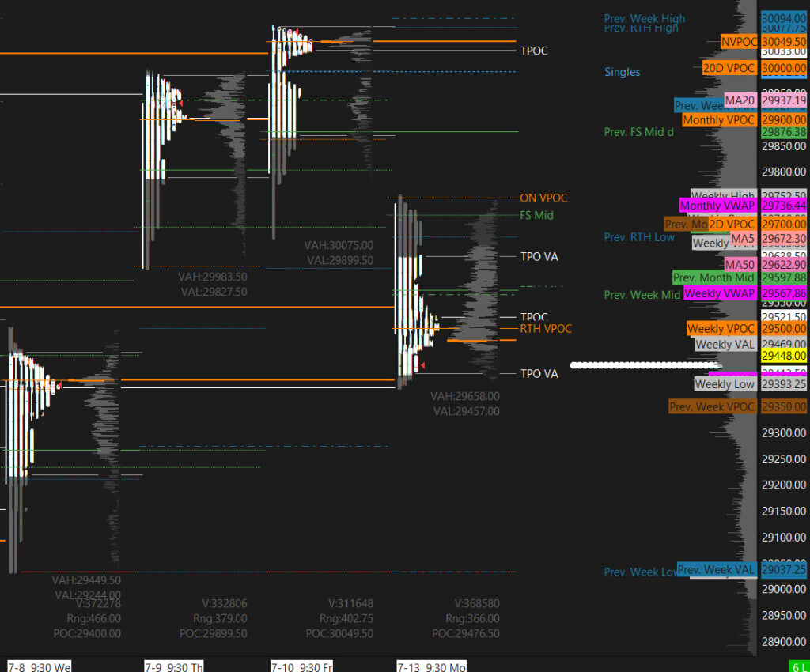The height and width of the screenshot is (672, 810).
Task: Click the 29622.90 price tag
Action: coord(784,265)
